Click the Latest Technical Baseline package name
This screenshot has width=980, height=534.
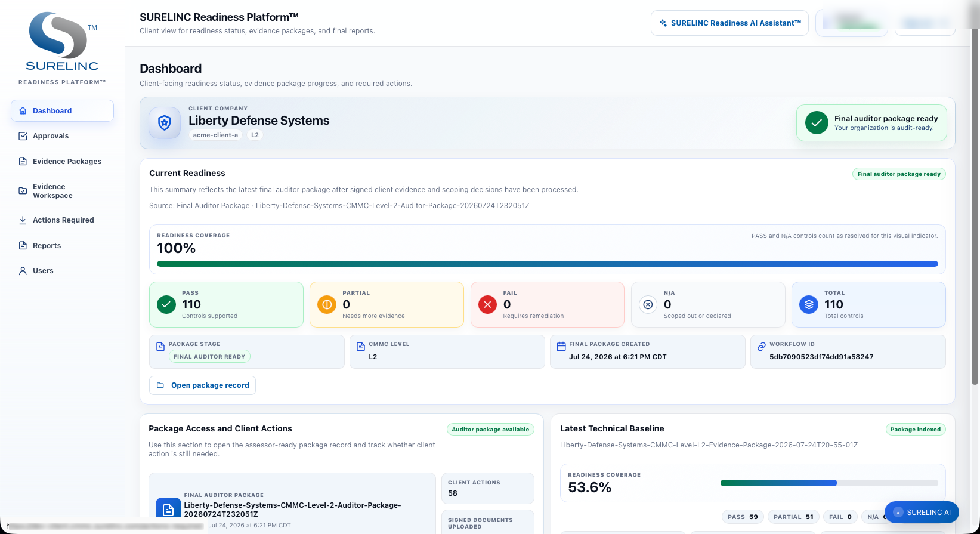[x=709, y=445]
